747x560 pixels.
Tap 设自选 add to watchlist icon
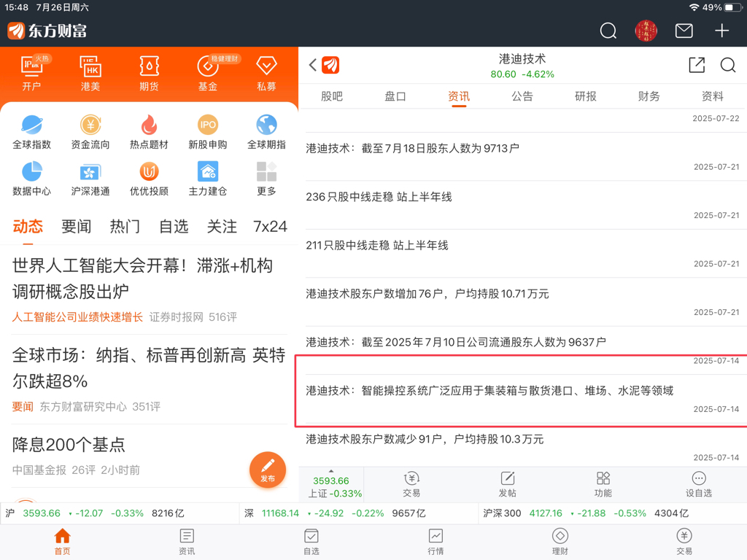tap(698, 484)
